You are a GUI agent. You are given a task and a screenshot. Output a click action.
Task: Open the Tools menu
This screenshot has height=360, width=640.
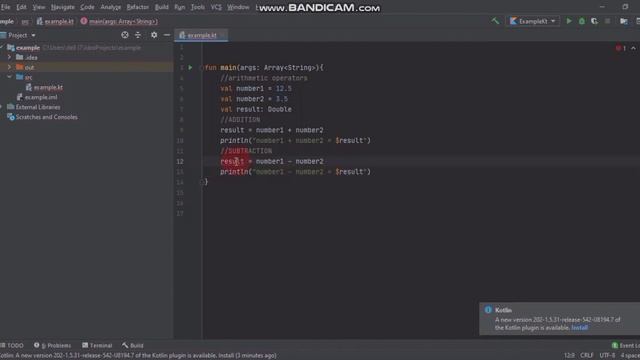pos(198,7)
